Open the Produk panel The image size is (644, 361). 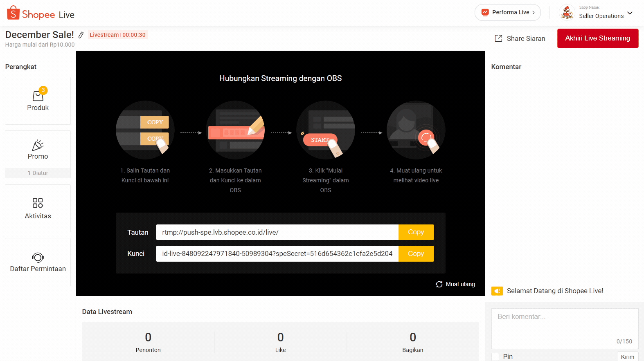click(38, 101)
